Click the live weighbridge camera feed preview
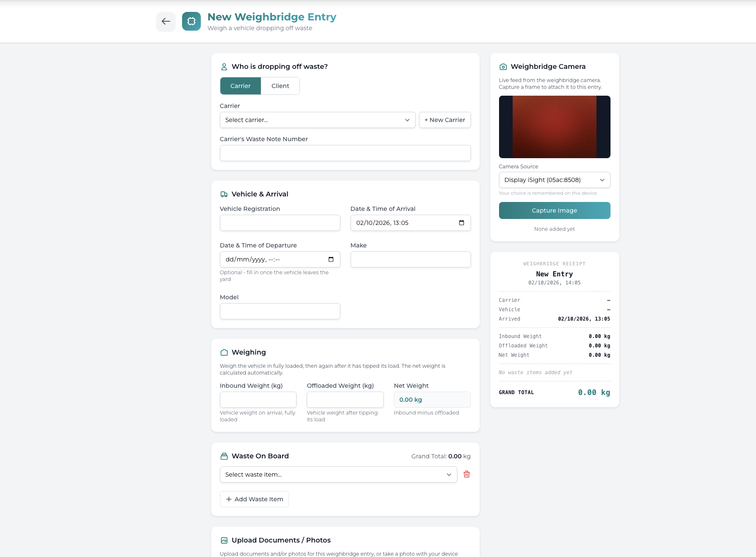The height and width of the screenshot is (557, 756). coord(554,127)
